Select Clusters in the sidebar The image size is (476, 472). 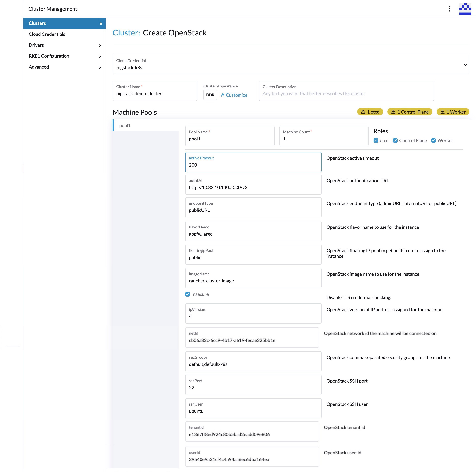(x=65, y=23)
